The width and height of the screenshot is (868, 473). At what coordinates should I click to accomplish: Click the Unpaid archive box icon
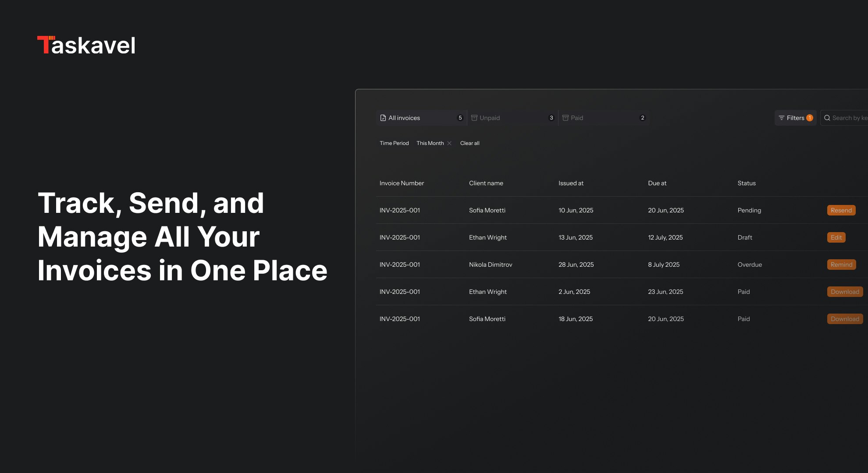[474, 118]
